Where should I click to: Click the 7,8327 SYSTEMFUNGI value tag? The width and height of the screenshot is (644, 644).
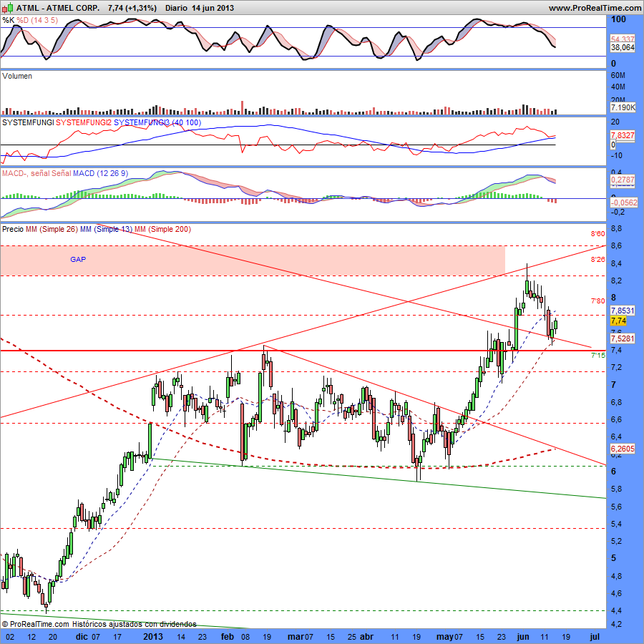pyautogui.click(x=623, y=135)
